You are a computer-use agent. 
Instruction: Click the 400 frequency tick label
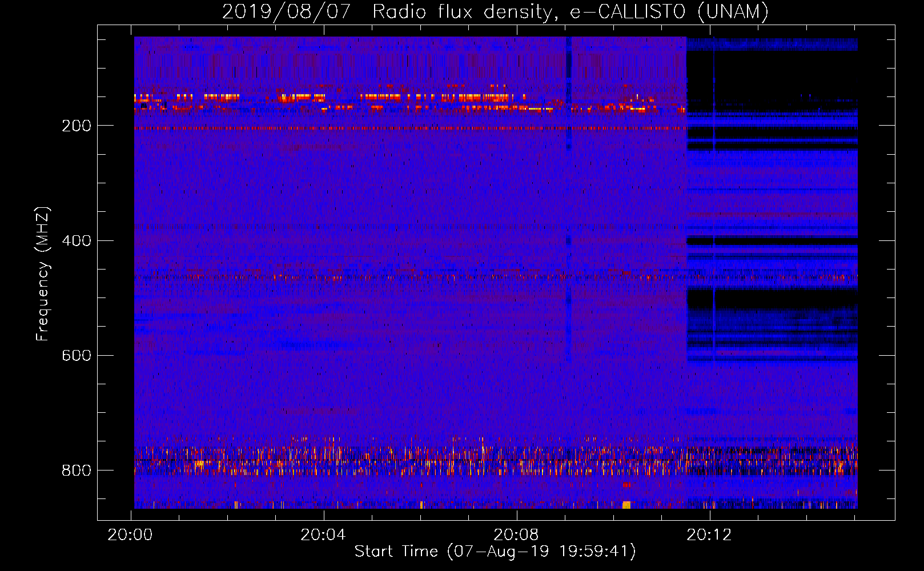pos(77,240)
